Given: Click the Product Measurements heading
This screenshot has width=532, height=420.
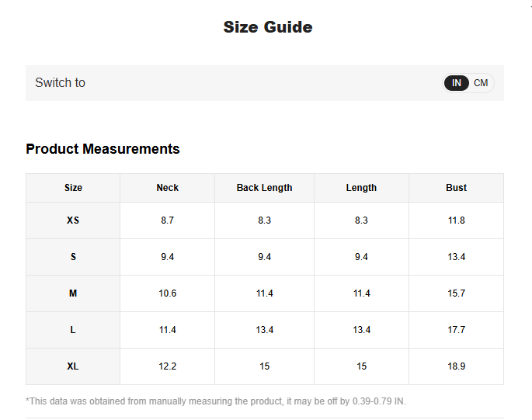Looking at the screenshot, I should coord(103,149).
